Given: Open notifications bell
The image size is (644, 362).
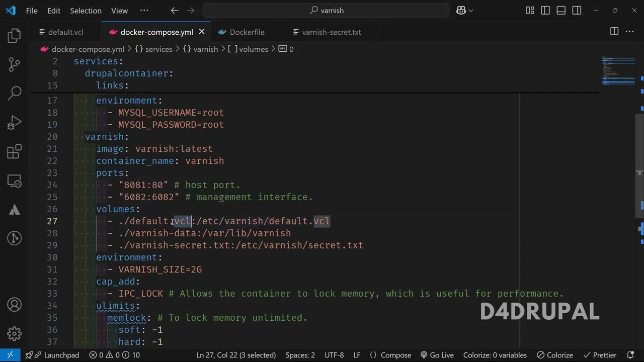Looking at the screenshot, I should (630, 355).
